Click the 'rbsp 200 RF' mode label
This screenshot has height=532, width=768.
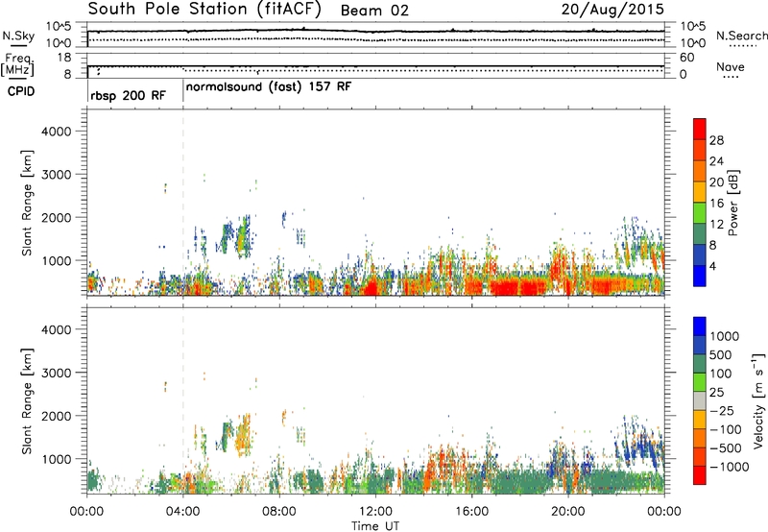coord(128,95)
